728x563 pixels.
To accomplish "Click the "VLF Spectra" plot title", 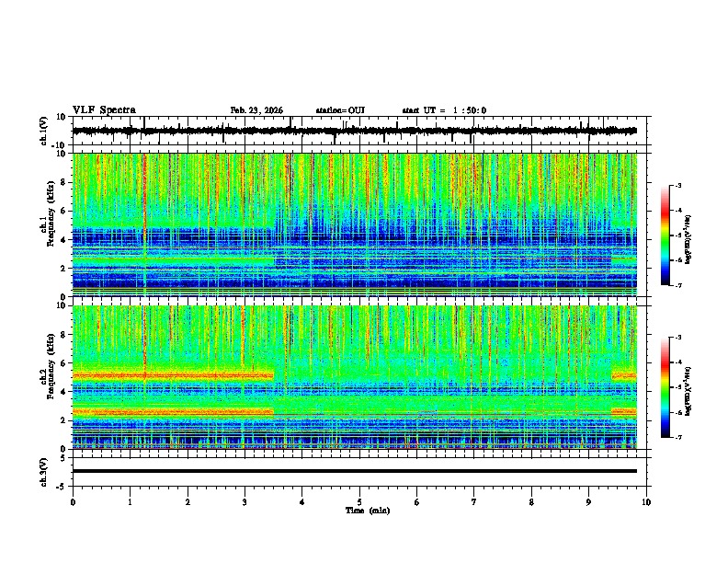I will click(104, 110).
